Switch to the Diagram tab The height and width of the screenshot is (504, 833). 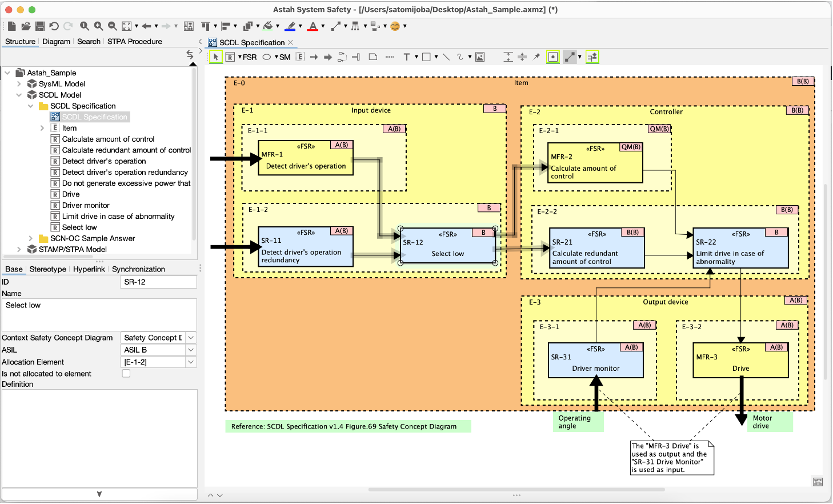[57, 41]
